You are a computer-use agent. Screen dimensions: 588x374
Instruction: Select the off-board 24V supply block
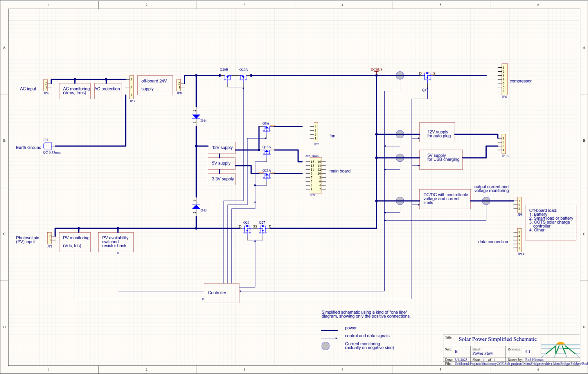155,85
